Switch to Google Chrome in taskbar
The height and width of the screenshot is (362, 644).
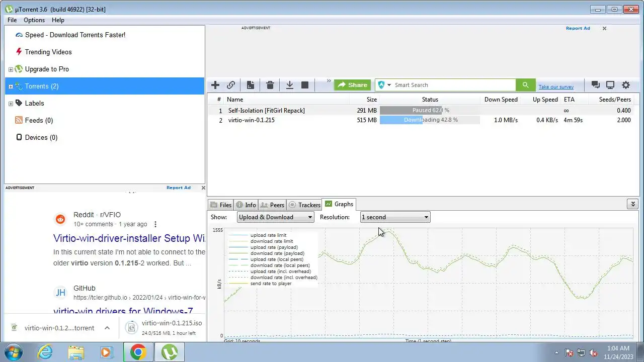tap(138, 352)
